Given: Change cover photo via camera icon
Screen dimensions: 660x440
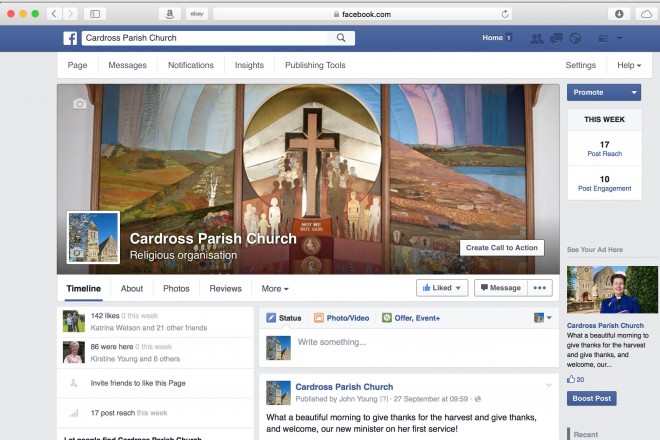Looking at the screenshot, I should tap(80, 104).
